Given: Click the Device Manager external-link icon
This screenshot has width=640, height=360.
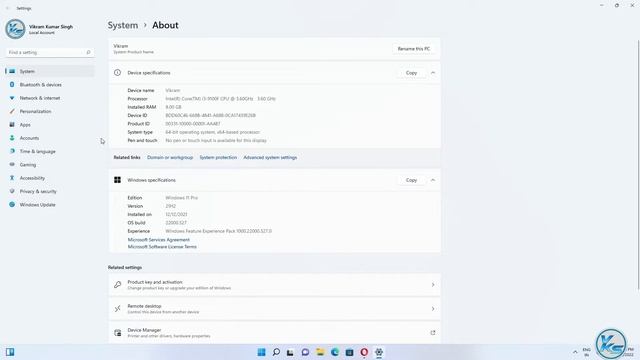Looking at the screenshot, I should 433,333.
